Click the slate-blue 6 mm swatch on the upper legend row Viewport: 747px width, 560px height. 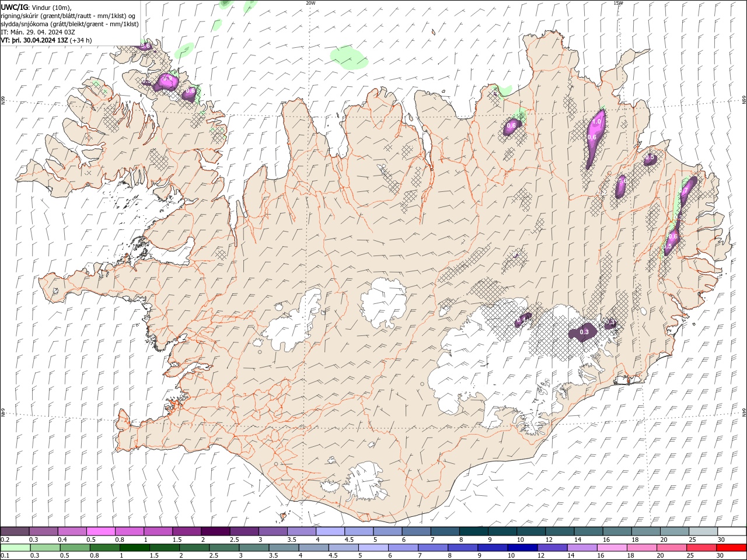[x=417, y=531]
